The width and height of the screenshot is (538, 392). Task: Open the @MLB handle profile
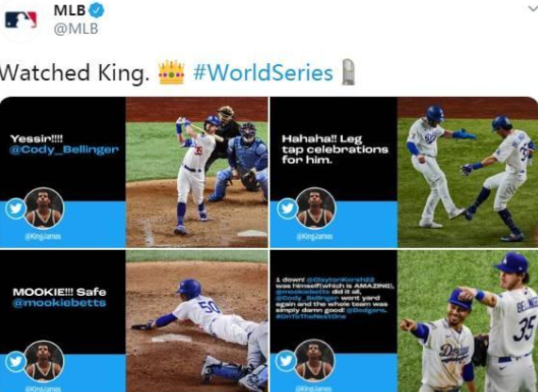coord(75,29)
